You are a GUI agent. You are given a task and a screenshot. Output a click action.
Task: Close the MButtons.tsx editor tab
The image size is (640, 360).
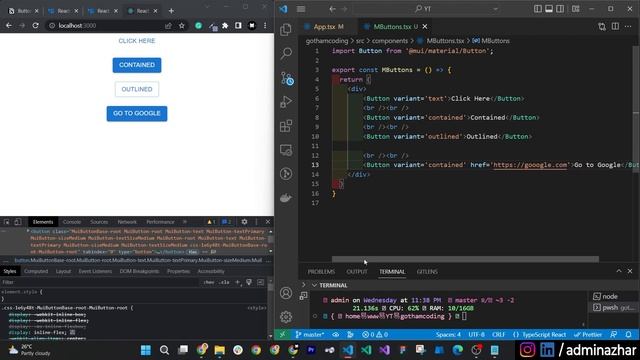click(424, 27)
